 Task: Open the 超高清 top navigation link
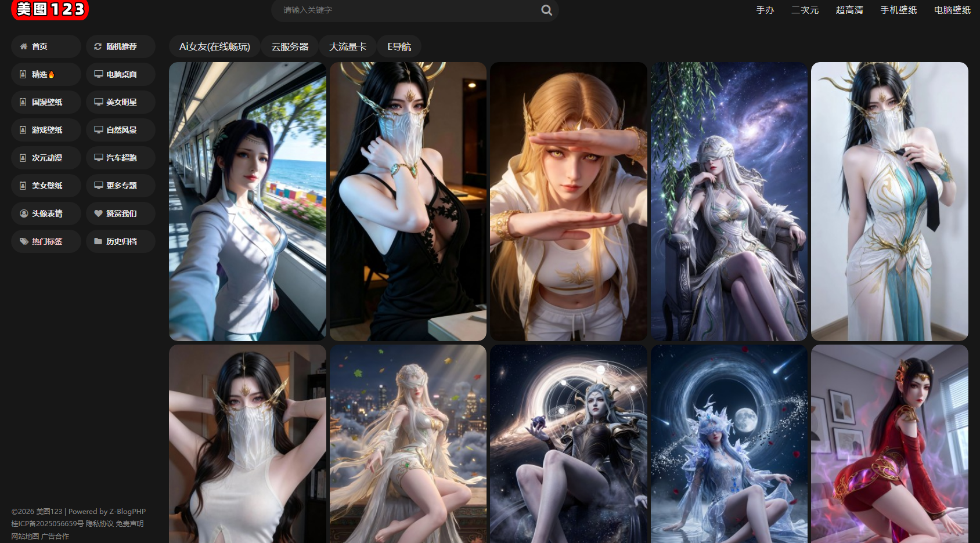click(849, 10)
